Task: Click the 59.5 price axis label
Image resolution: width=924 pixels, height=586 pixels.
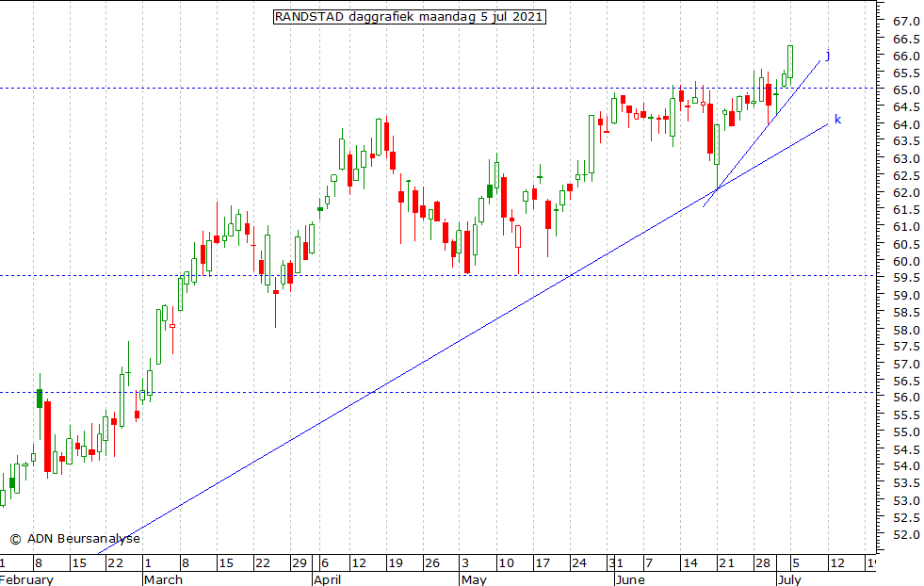Action: tap(906, 278)
